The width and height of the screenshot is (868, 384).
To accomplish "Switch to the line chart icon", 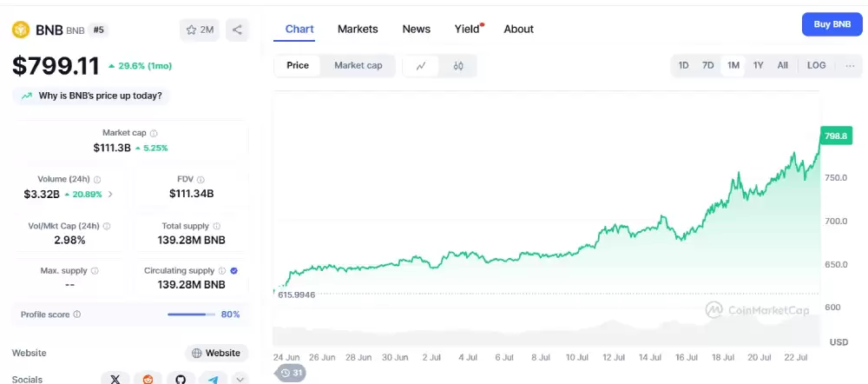I will click(421, 65).
